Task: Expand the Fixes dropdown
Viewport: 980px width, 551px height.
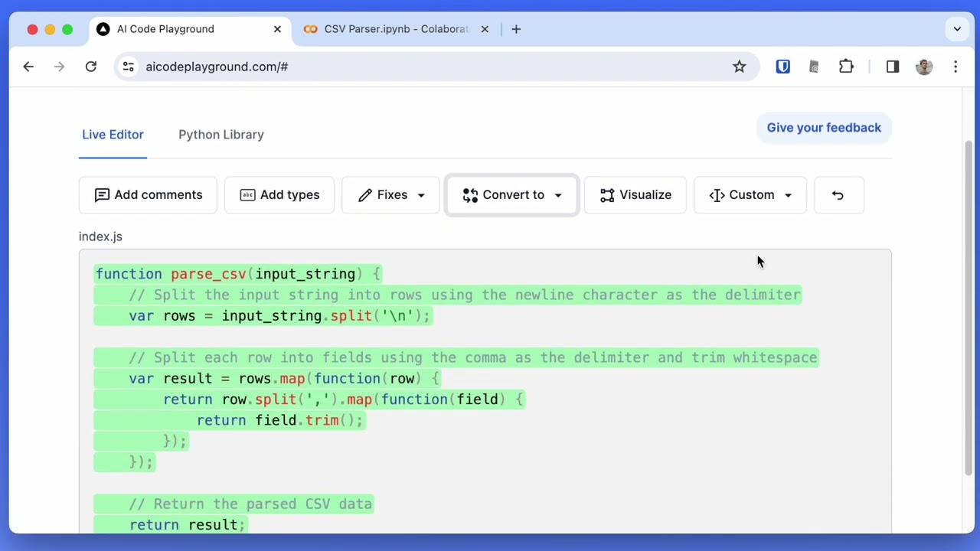Action: pyautogui.click(x=390, y=195)
